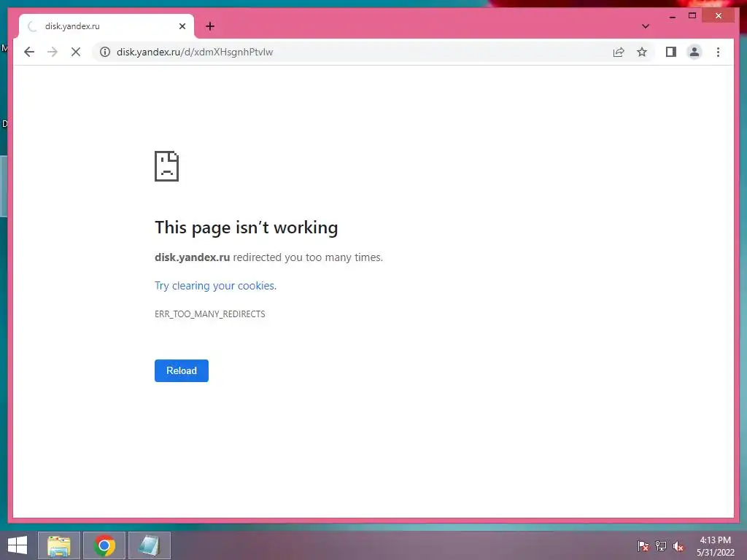This screenshot has width=747, height=560.
Task: Go back to the previous page
Action: [29, 52]
